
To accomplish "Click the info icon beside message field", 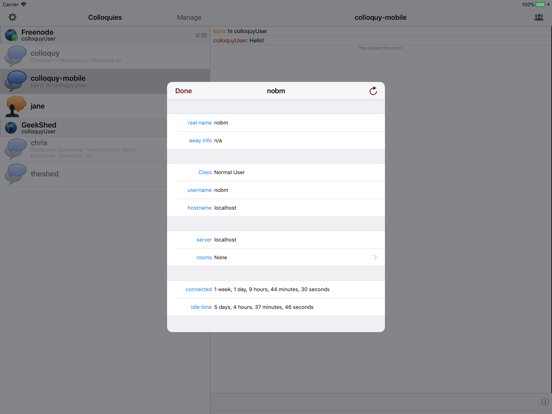I will pos(545,402).
